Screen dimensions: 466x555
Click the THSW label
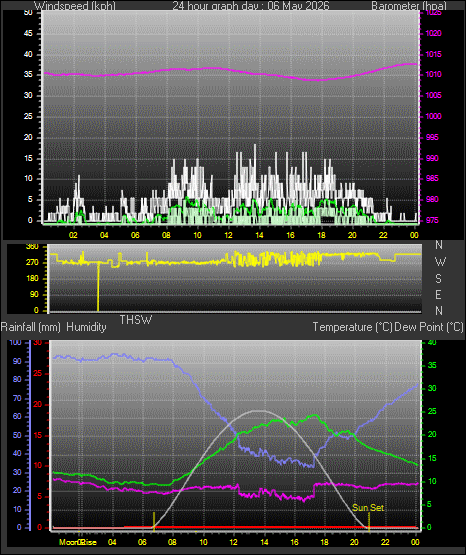136,320
